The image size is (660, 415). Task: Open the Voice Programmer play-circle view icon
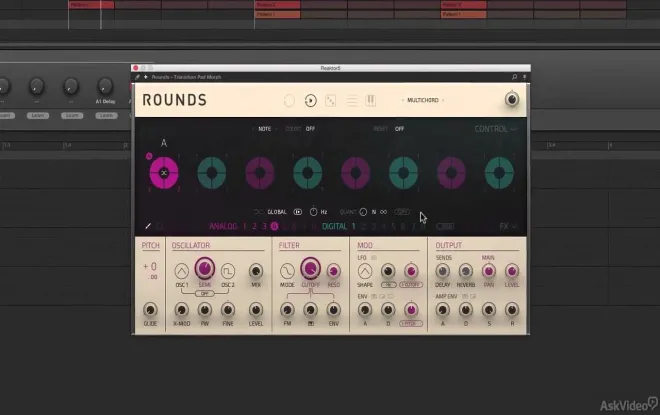point(311,101)
